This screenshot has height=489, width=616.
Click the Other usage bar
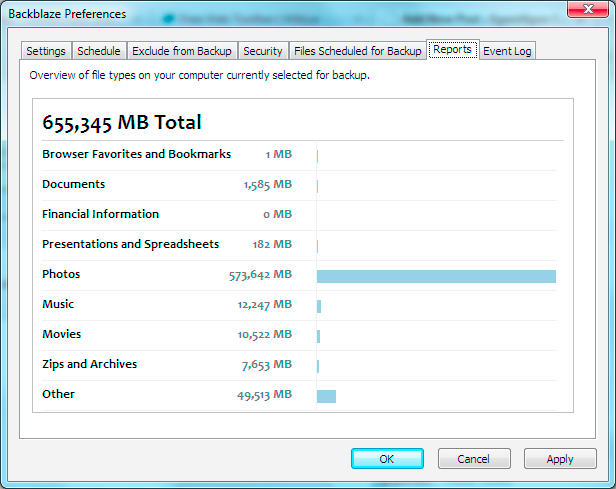tap(326, 396)
